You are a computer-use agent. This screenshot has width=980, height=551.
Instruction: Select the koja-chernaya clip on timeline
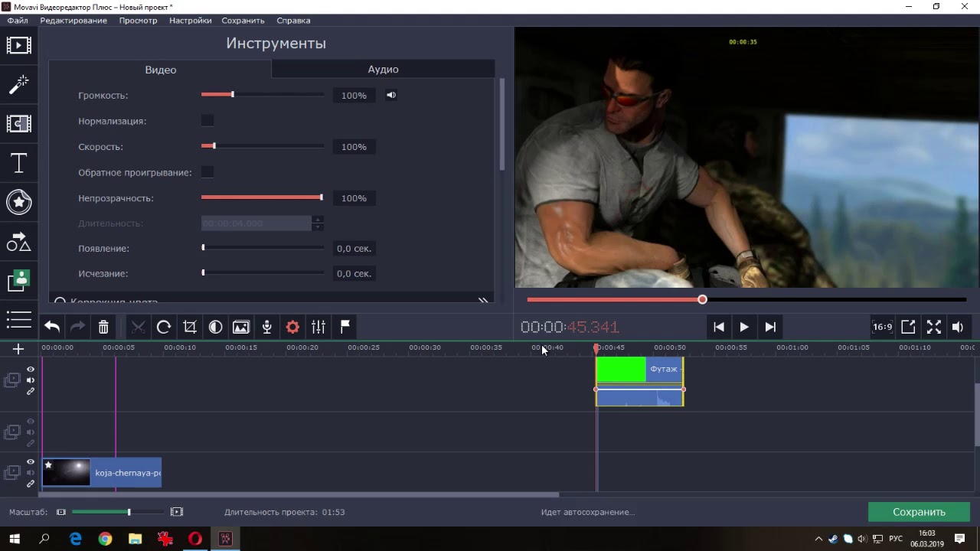click(102, 473)
